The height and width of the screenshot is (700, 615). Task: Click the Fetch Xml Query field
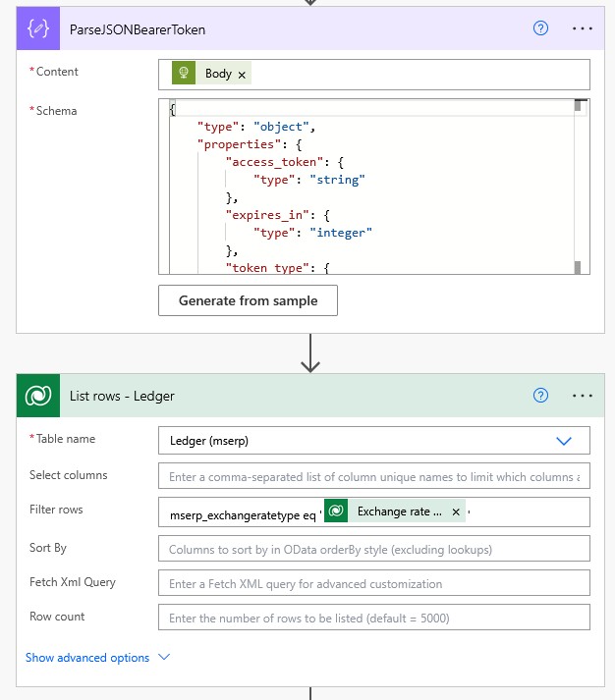point(374,582)
